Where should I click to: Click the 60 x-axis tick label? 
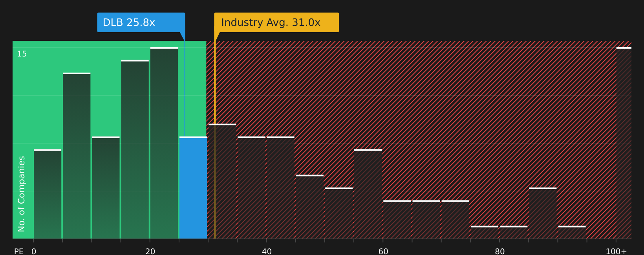pyautogui.click(x=383, y=251)
